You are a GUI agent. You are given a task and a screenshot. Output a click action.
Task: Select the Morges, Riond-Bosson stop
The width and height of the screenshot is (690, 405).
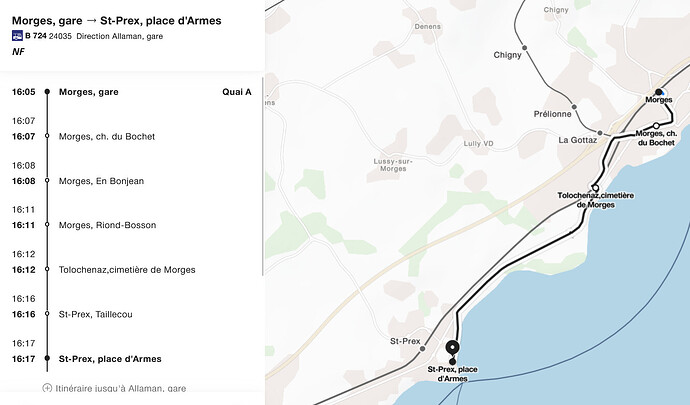pyautogui.click(x=108, y=225)
